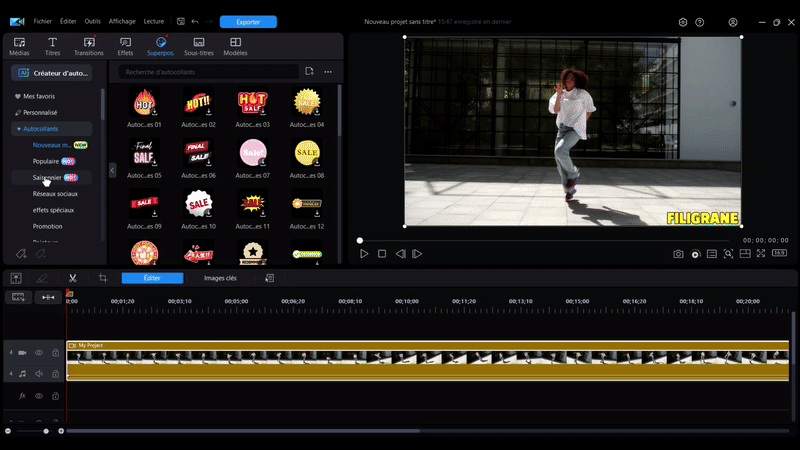Open the Médias room
This screenshot has height=450, width=800.
click(x=19, y=46)
